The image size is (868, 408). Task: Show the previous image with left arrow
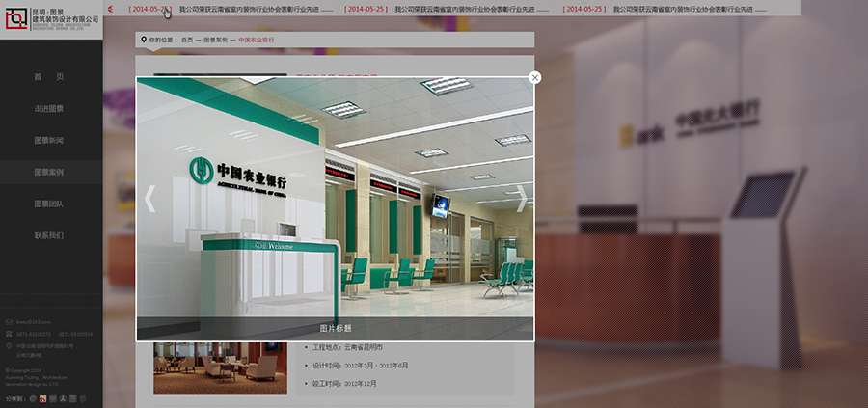click(149, 199)
